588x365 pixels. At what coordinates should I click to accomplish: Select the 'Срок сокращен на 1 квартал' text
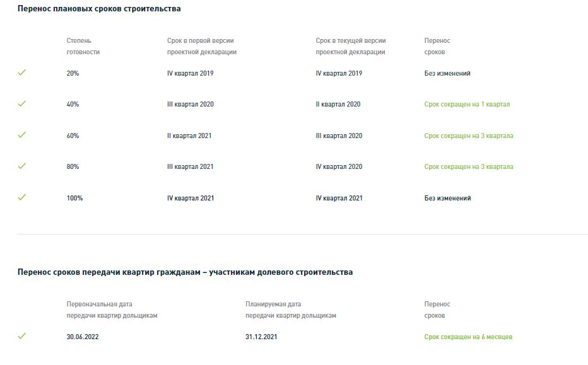pyautogui.click(x=467, y=104)
